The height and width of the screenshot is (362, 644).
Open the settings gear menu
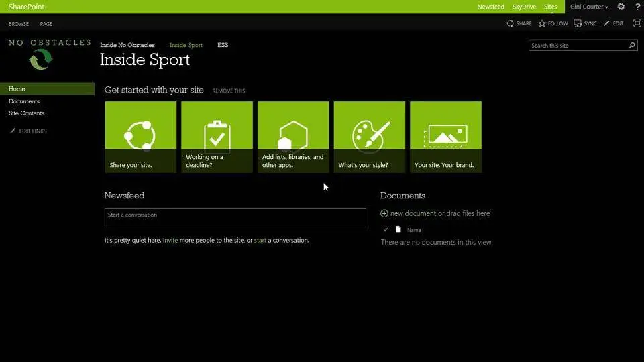[x=621, y=7]
